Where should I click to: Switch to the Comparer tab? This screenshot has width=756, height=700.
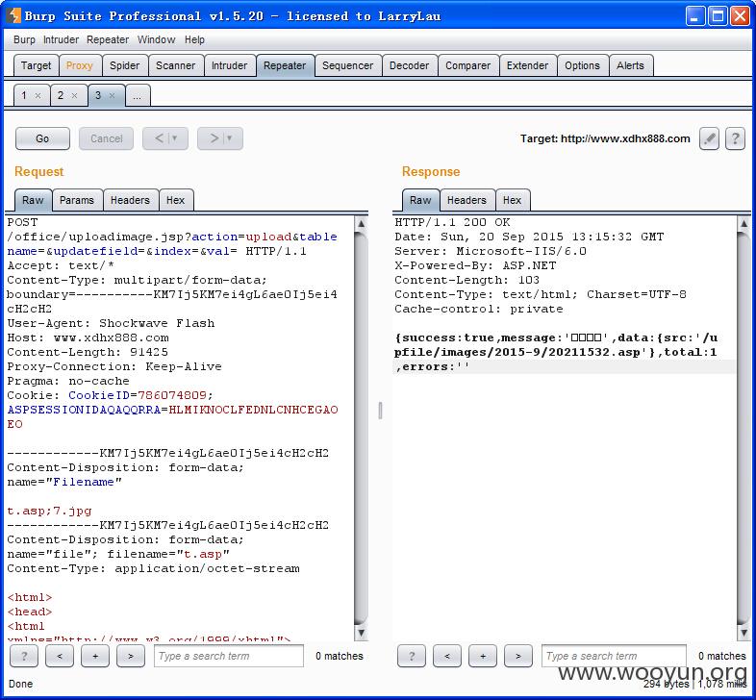(468, 65)
